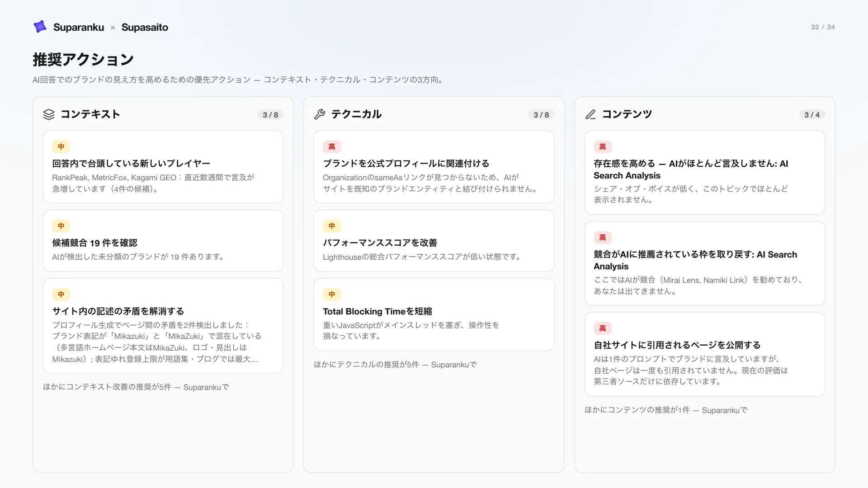Click the wrench icon beside テクニカル
The height and width of the screenshot is (488, 868).
tap(320, 114)
